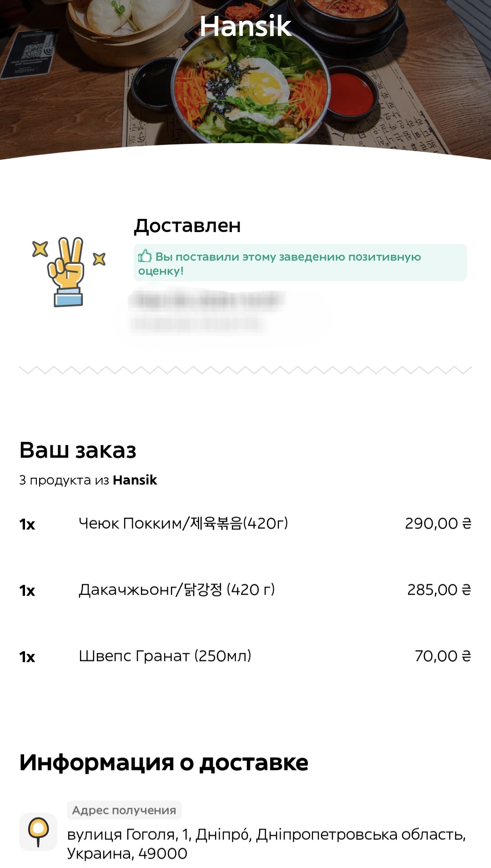This screenshot has height=868, width=491.
Task: Tap the thumbs-up rating icon
Action: [x=145, y=256]
